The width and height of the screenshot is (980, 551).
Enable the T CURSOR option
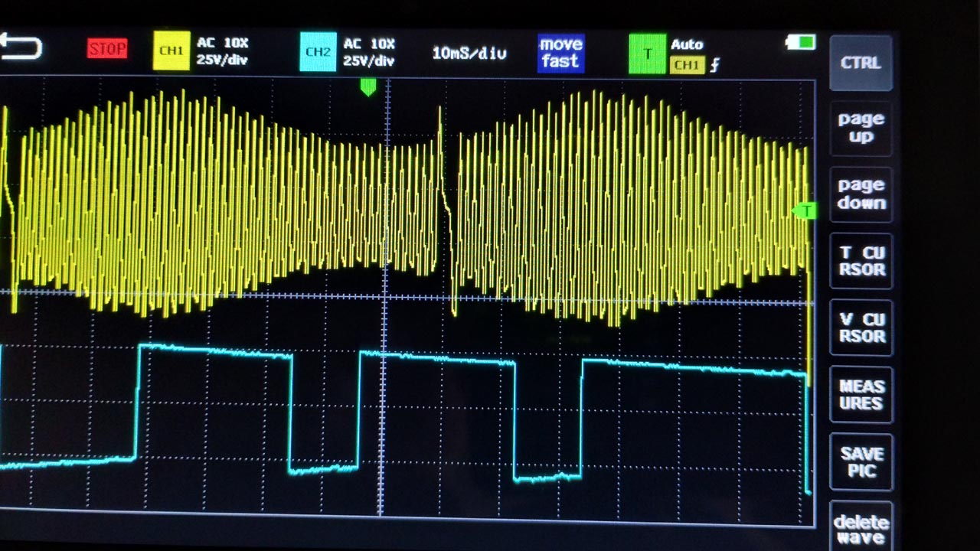(861, 261)
